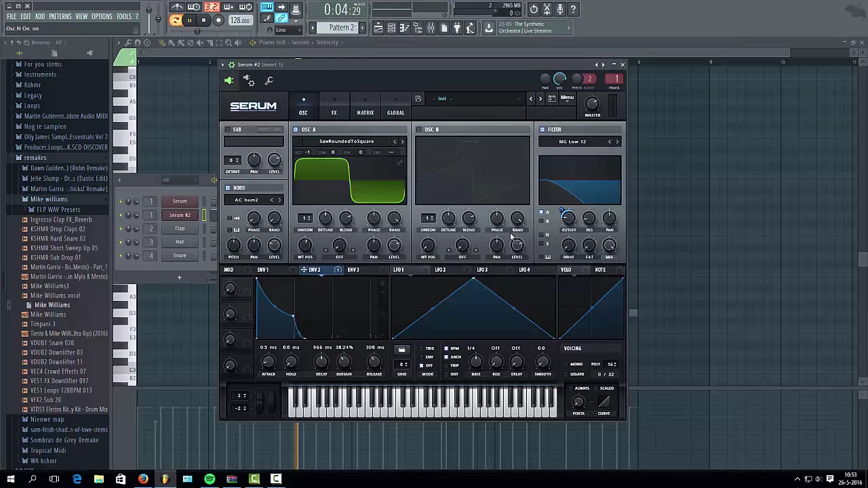The image size is (868, 488).
Task: Select the Snare channel button
Action: coord(180,256)
